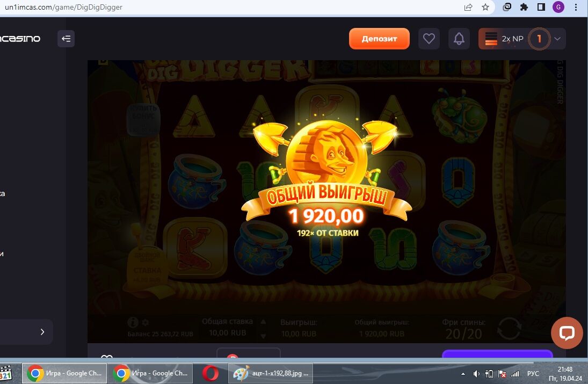Share this page using the share icon

click(468, 8)
